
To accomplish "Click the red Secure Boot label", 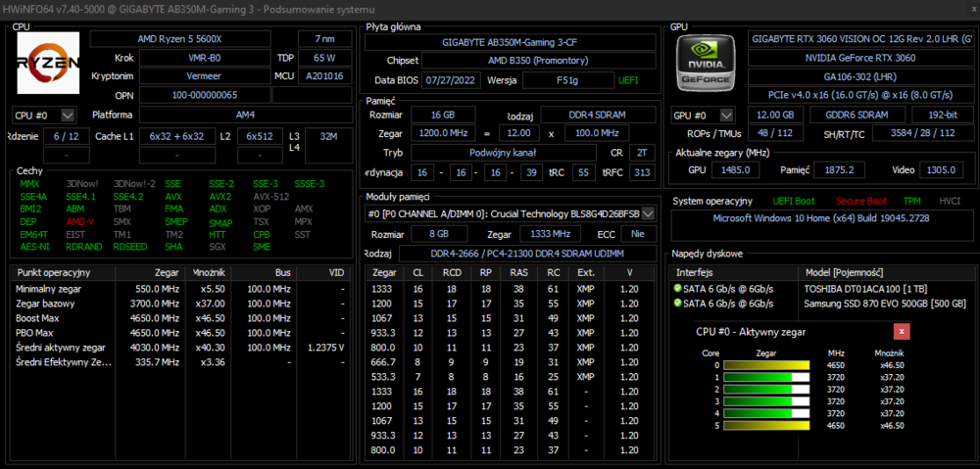I will (x=861, y=201).
